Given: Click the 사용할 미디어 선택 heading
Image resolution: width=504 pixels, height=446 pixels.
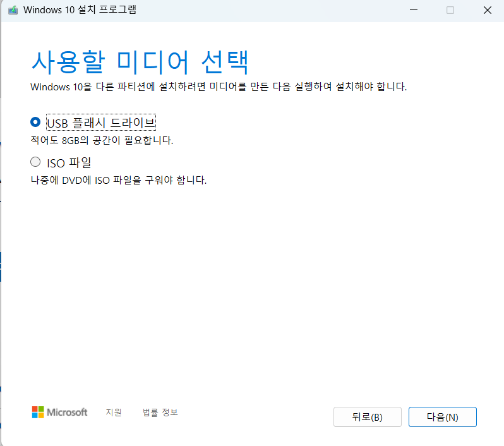Looking at the screenshot, I should [x=140, y=62].
